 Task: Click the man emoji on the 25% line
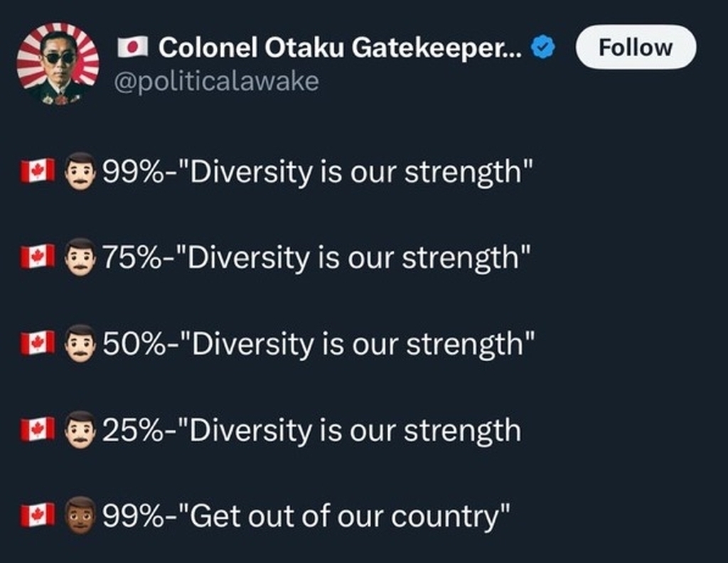point(80,429)
